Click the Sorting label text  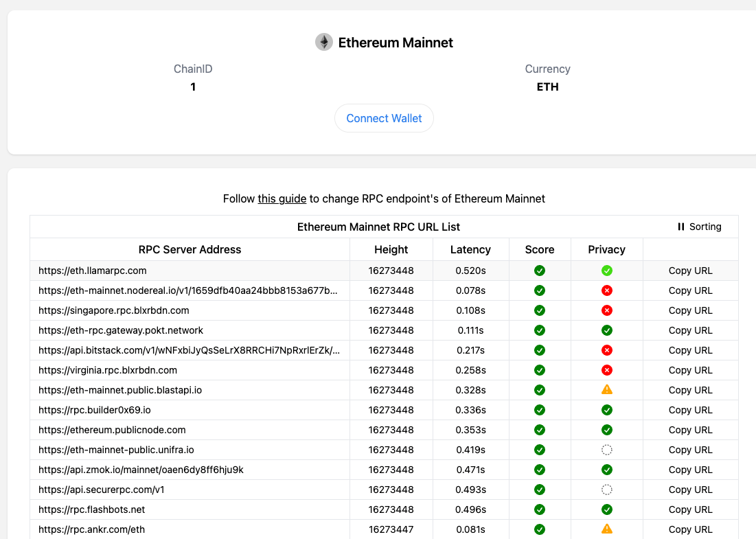click(x=705, y=227)
